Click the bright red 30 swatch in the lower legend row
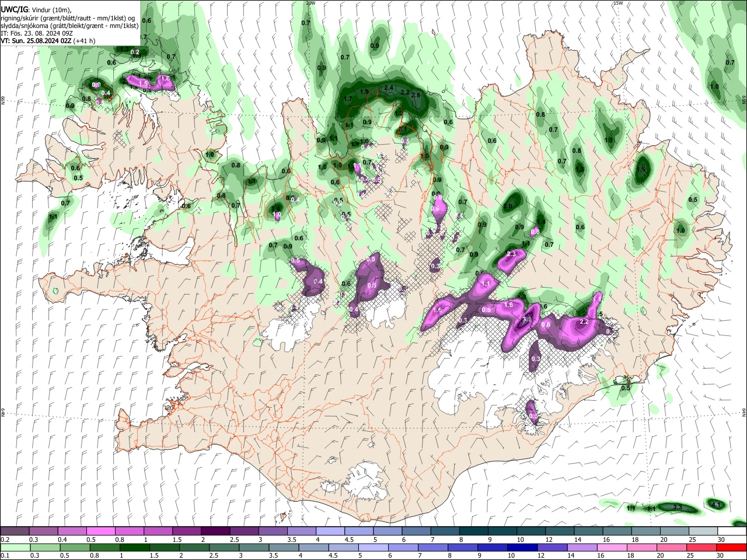The height and width of the screenshot is (560, 747). [732, 548]
